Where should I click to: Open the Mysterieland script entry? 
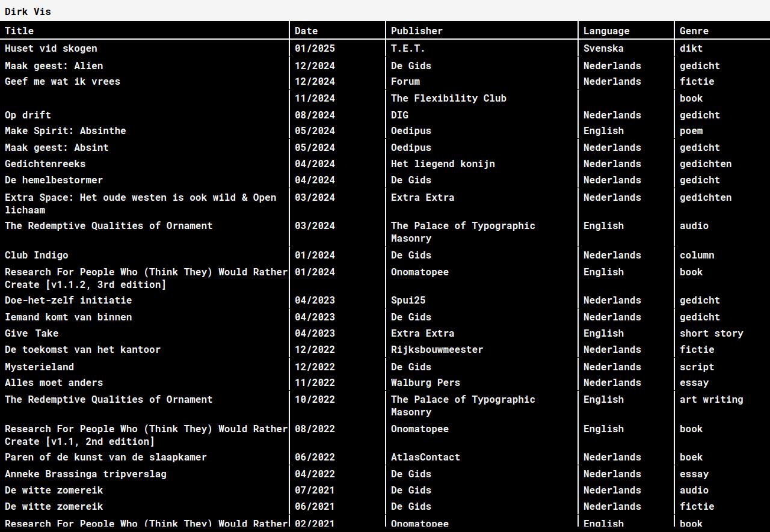40,367
